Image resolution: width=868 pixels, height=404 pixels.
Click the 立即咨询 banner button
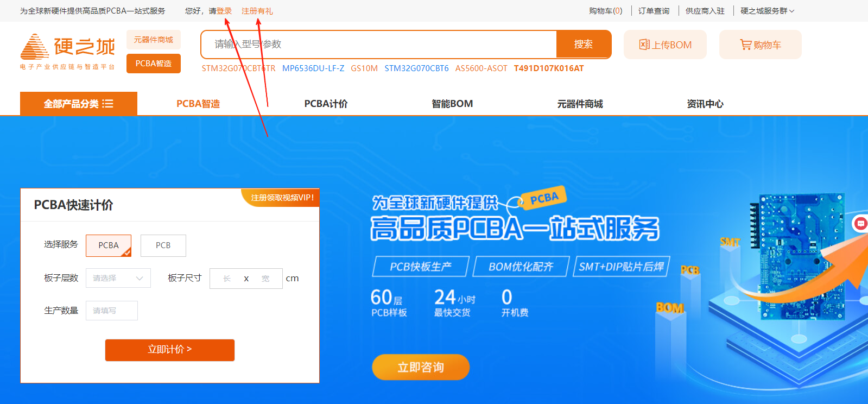pyautogui.click(x=421, y=367)
